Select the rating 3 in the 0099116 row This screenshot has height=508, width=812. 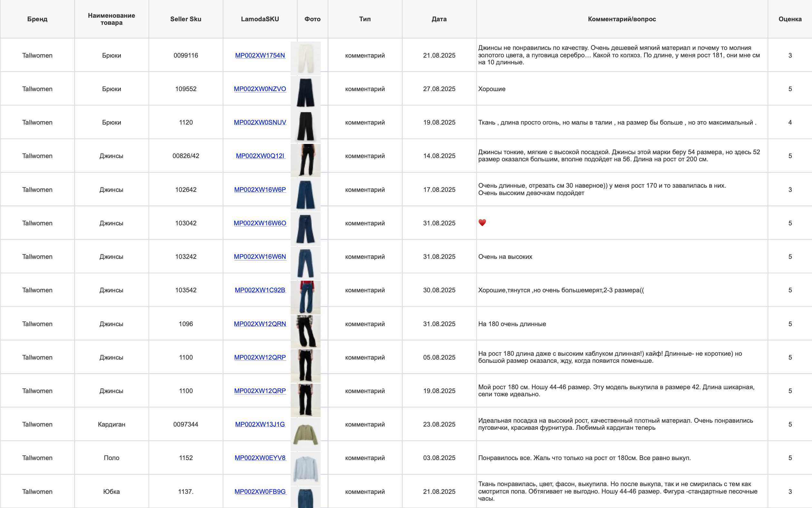coord(790,55)
